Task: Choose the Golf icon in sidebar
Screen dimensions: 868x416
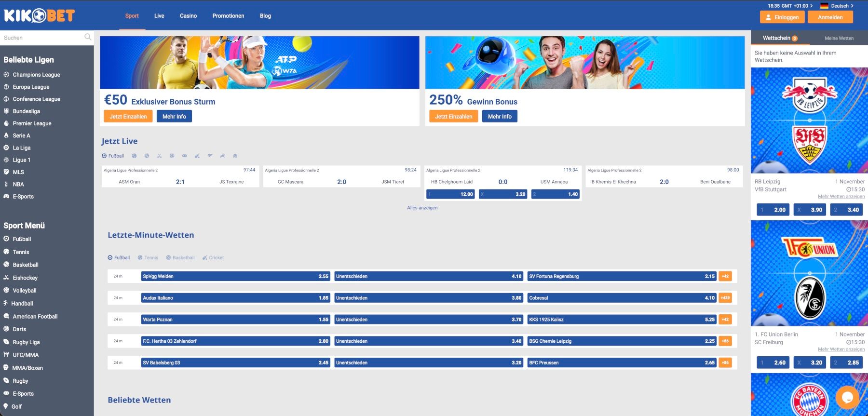Action: point(6,406)
